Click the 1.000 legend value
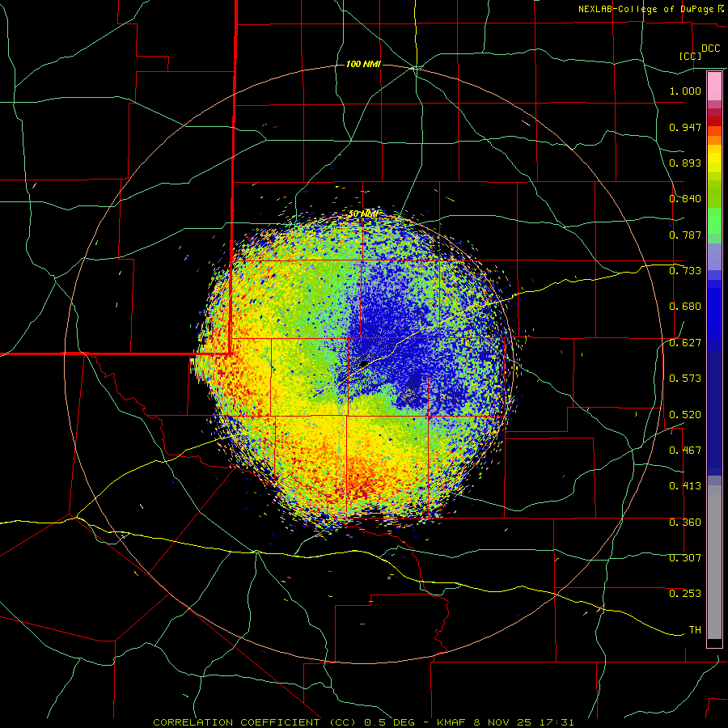The width and height of the screenshot is (728, 728). tap(685, 91)
